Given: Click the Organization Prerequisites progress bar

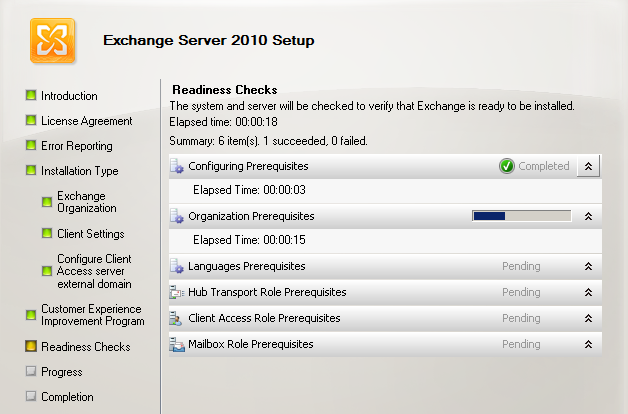Looking at the screenshot, I should pyautogui.click(x=521, y=216).
